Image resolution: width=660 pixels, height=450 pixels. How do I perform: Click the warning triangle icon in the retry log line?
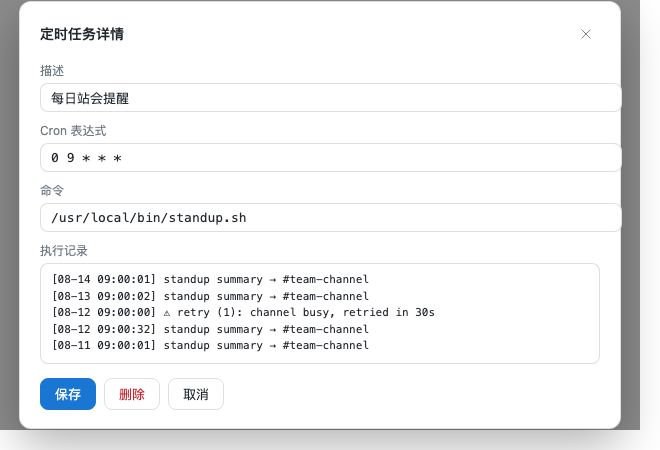click(167, 313)
